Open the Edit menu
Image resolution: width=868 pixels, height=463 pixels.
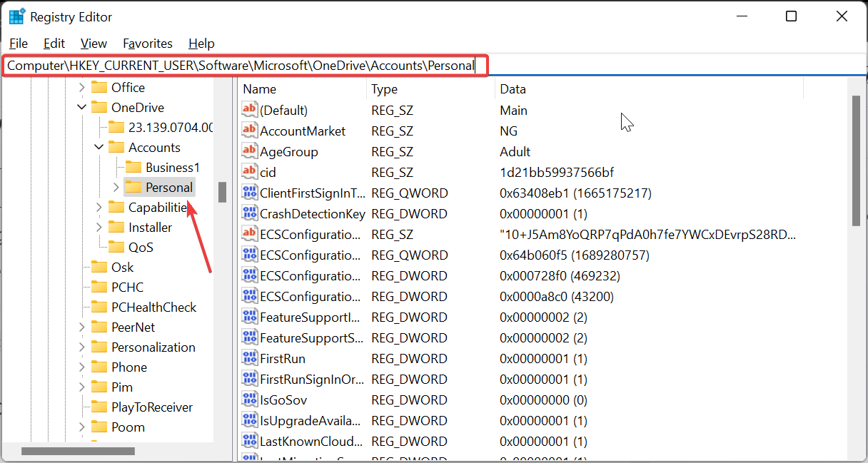coord(54,44)
